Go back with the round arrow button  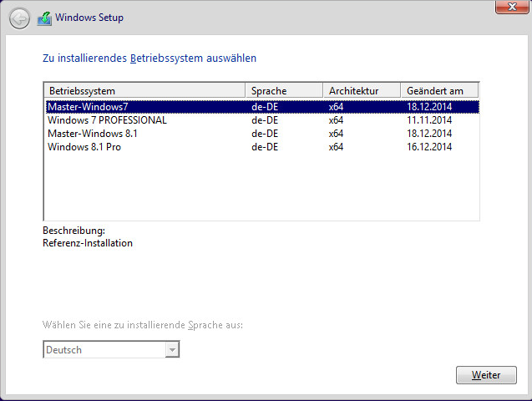(19, 18)
